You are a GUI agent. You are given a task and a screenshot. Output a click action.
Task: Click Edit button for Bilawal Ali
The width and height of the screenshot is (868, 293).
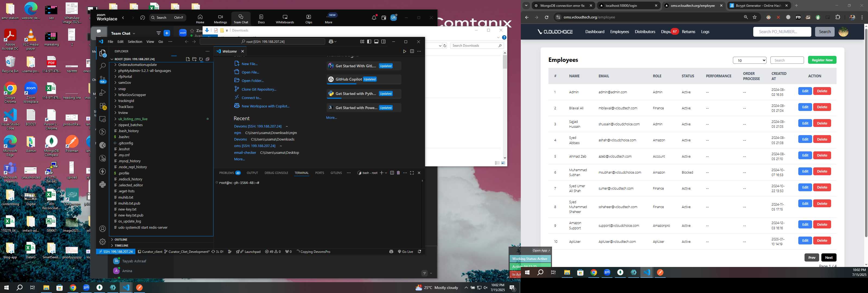pos(805,107)
